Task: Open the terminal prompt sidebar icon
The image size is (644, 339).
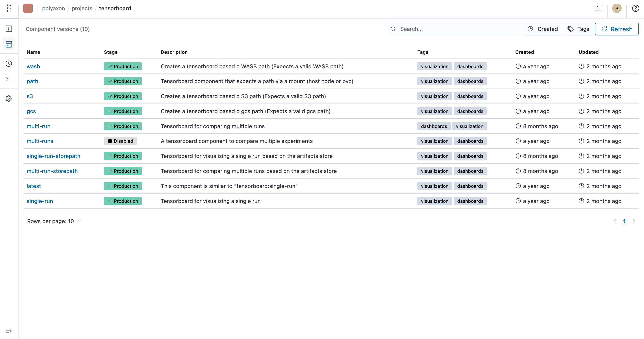Action: 9,80
